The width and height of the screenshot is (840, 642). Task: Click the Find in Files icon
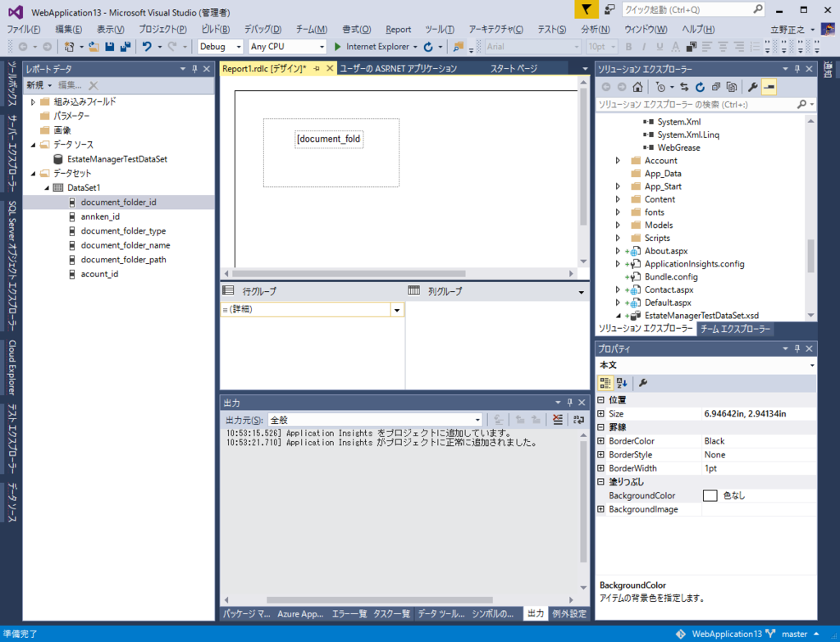[x=458, y=47]
